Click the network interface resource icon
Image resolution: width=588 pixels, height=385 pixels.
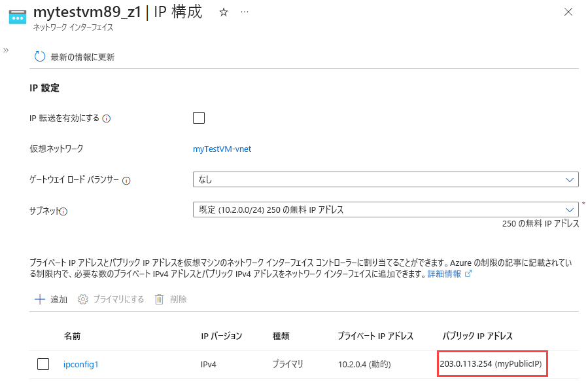pyautogui.click(x=18, y=17)
